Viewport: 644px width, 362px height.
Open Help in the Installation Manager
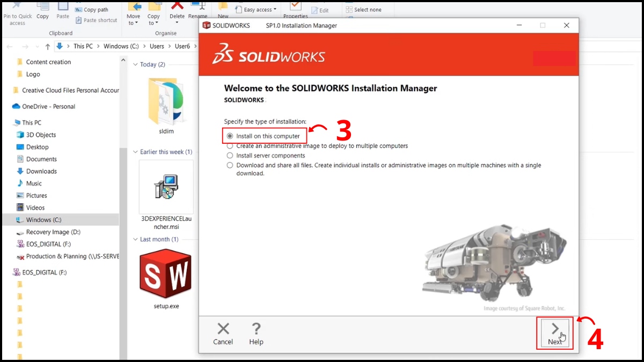tap(256, 334)
